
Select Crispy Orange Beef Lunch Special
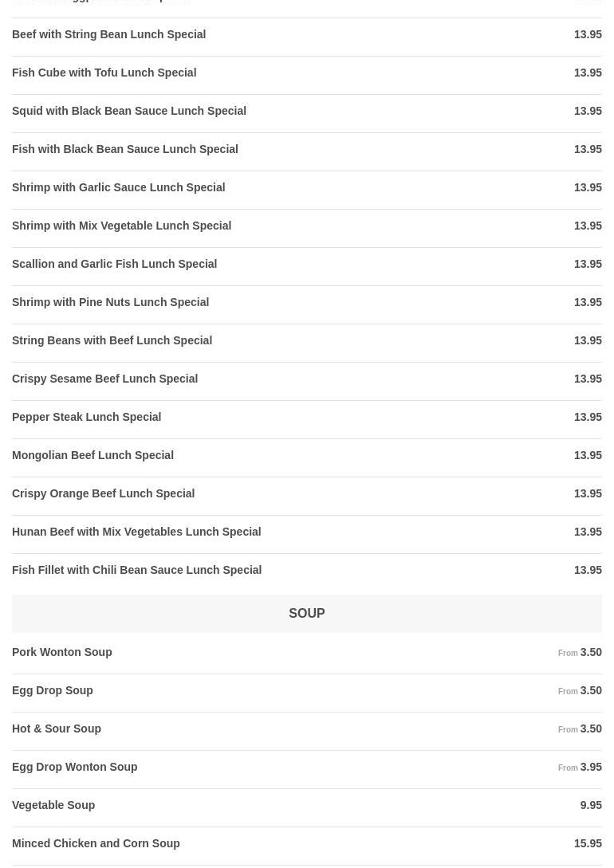(x=103, y=493)
